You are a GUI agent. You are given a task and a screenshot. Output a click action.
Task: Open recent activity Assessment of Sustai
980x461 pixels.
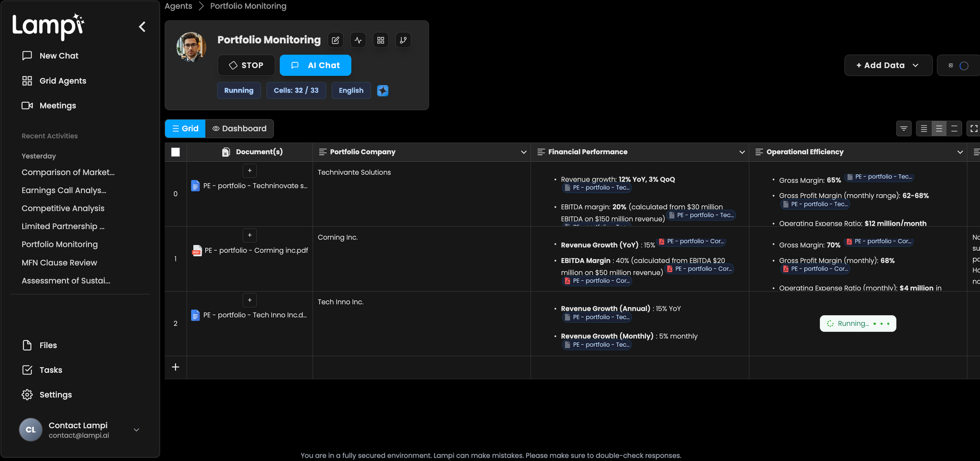click(66, 281)
